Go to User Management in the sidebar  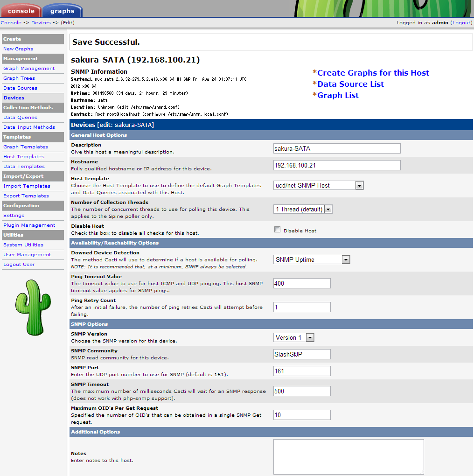[27, 255]
